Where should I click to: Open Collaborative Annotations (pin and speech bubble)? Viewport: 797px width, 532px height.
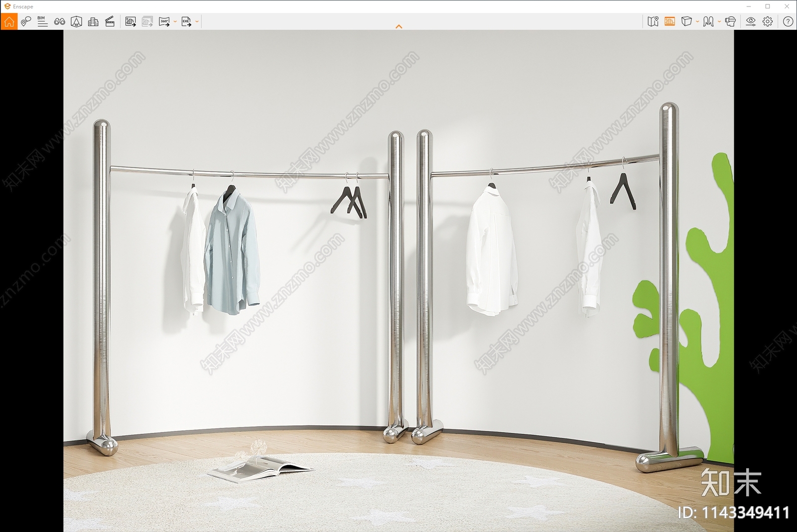pos(26,21)
